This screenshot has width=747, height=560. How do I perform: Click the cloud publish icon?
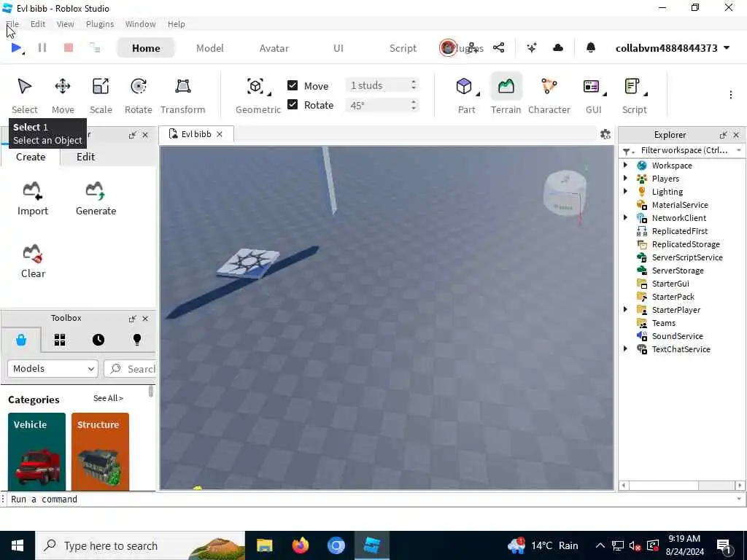[x=558, y=47]
